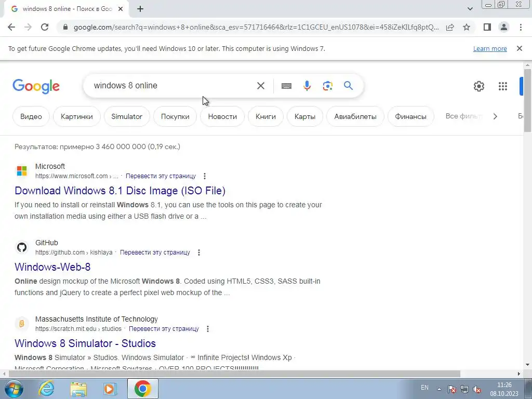Click the GitHub favicon in results

click(x=22, y=247)
